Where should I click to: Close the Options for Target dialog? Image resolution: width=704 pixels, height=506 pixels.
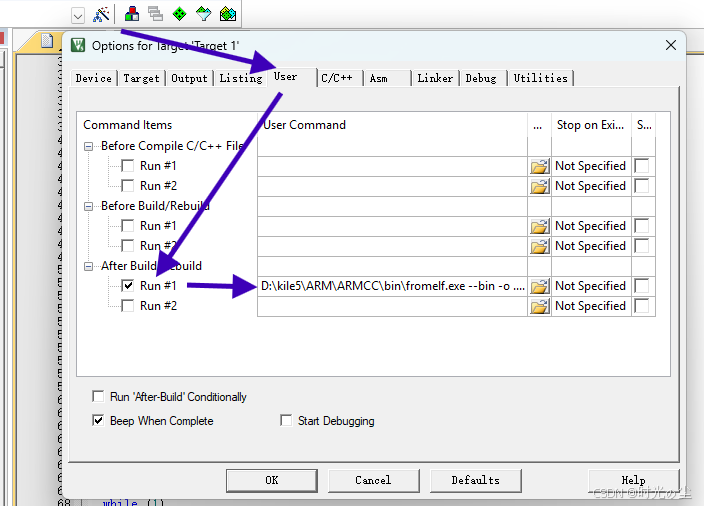click(671, 45)
